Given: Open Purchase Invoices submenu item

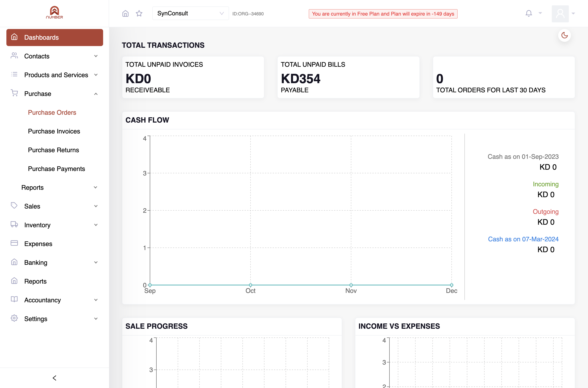Looking at the screenshot, I should tap(54, 131).
